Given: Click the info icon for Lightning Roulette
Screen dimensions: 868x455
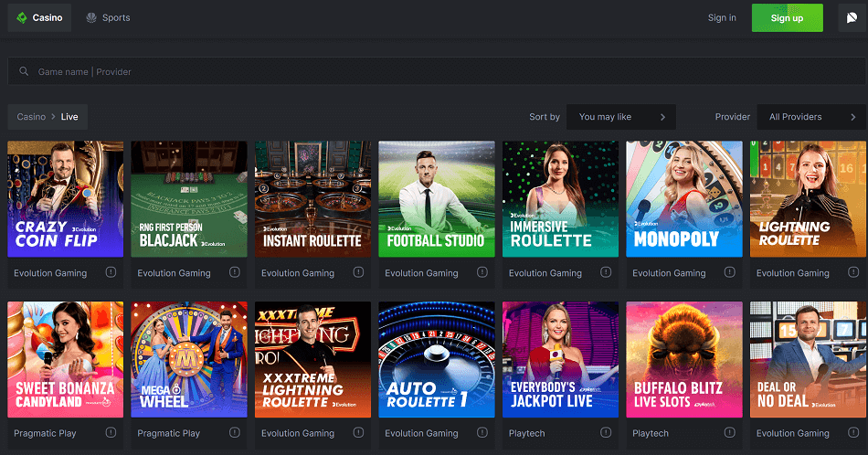Looking at the screenshot, I should click(x=853, y=271).
